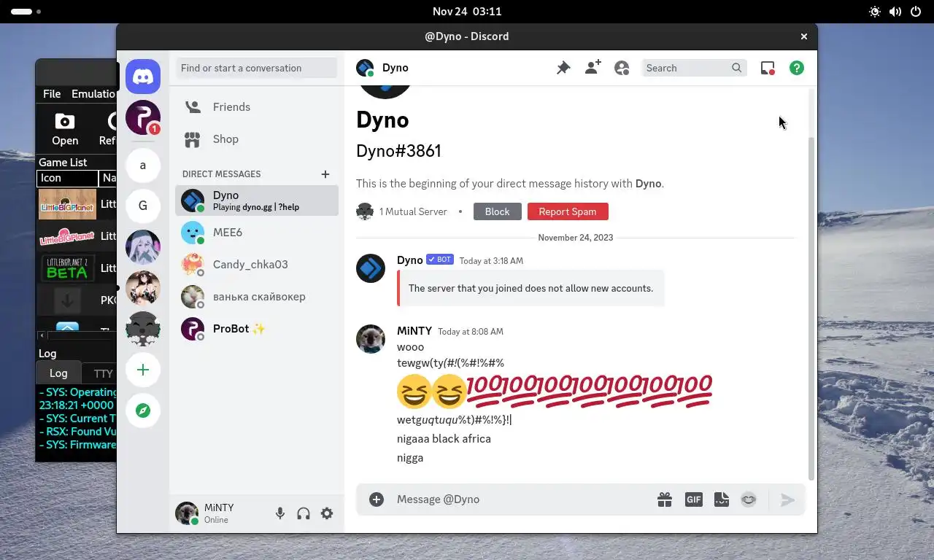Open the server labeled 'a'
This screenshot has width=934, height=560.
[x=143, y=166]
